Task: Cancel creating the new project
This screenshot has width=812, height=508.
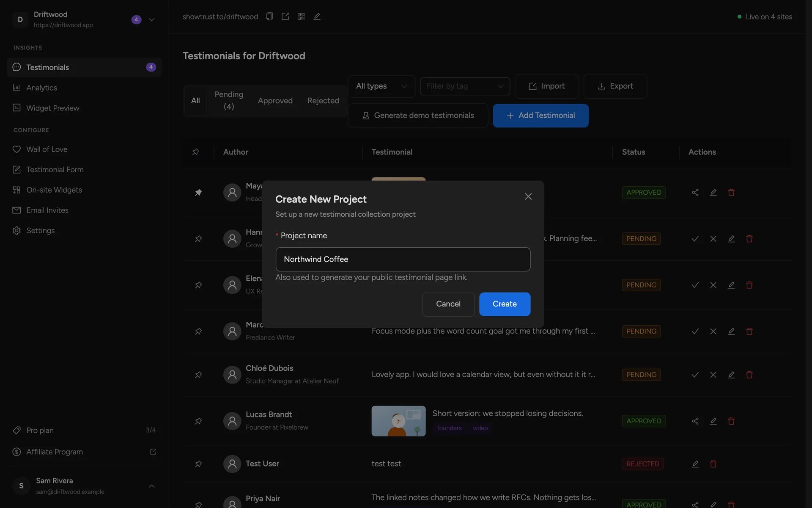Action: (x=448, y=304)
